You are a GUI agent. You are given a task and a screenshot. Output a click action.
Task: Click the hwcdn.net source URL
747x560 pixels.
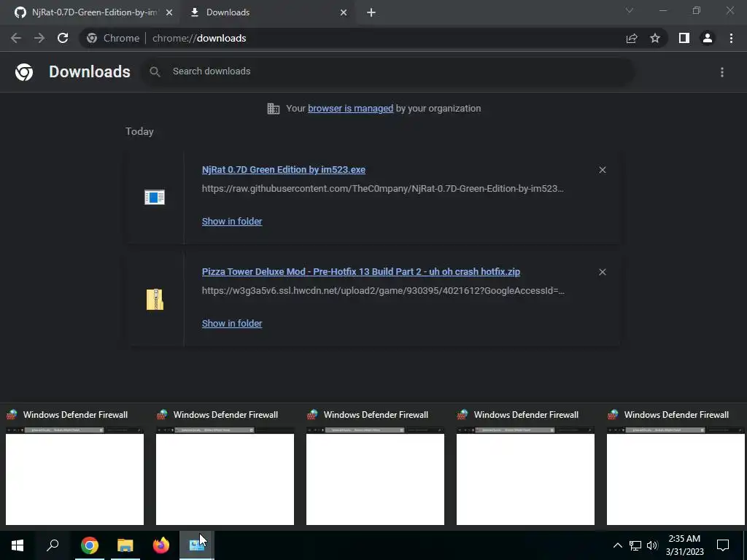pyautogui.click(x=383, y=290)
